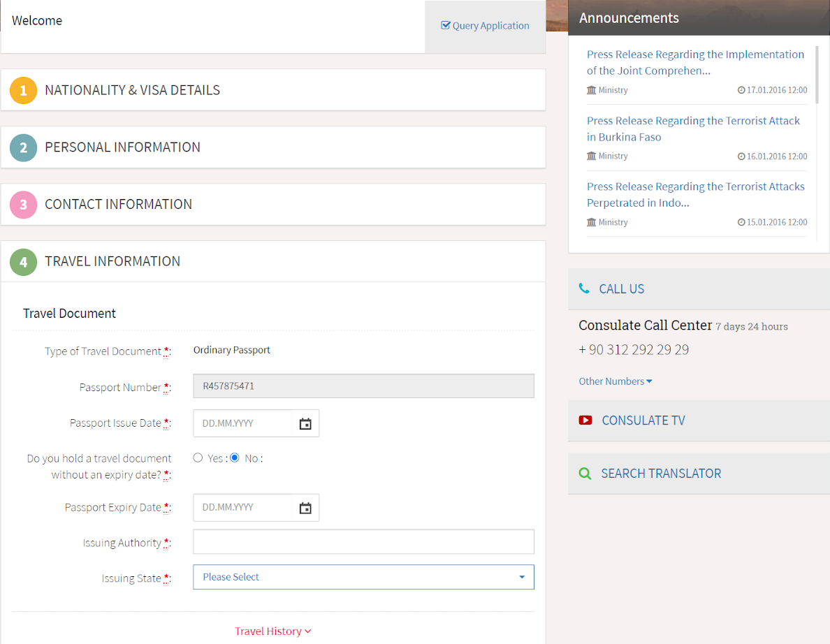This screenshot has height=644, width=830.
Task: Select No for travel document without expiry
Action: coord(235,458)
